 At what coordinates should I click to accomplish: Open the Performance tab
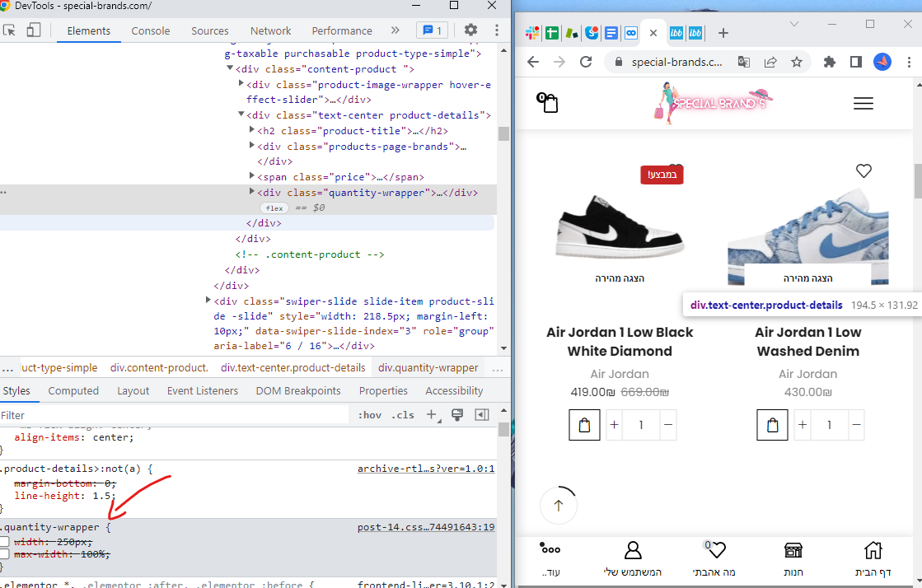tap(342, 31)
